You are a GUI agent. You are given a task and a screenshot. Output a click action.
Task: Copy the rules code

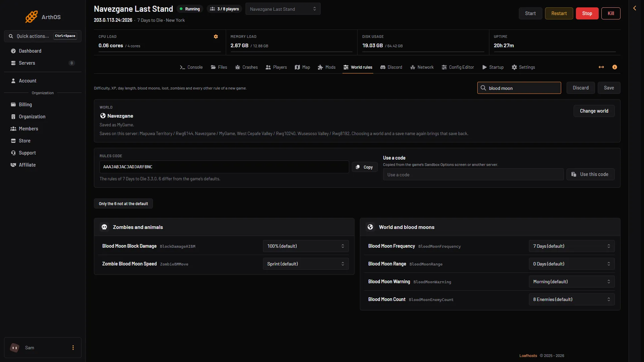364,167
